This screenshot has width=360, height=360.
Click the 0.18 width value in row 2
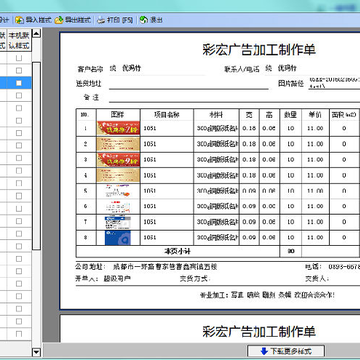(x=249, y=144)
